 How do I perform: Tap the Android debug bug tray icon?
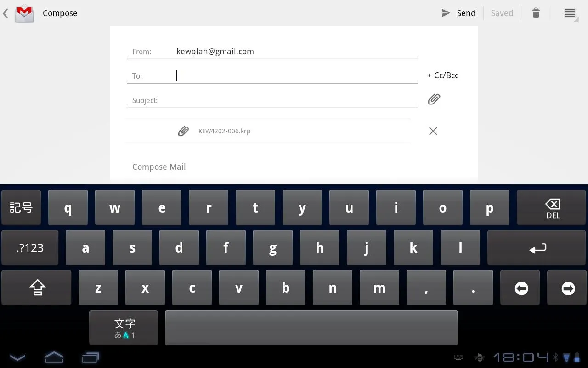[x=480, y=357]
